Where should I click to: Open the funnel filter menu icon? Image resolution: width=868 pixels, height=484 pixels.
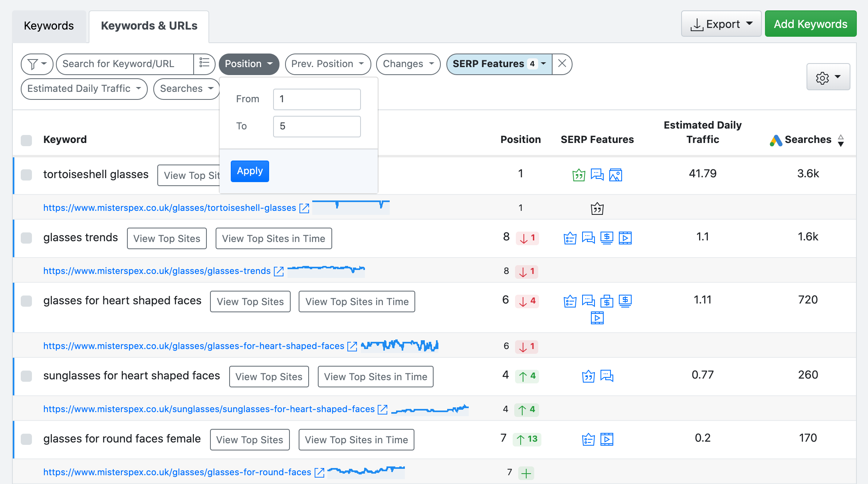click(37, 64)
